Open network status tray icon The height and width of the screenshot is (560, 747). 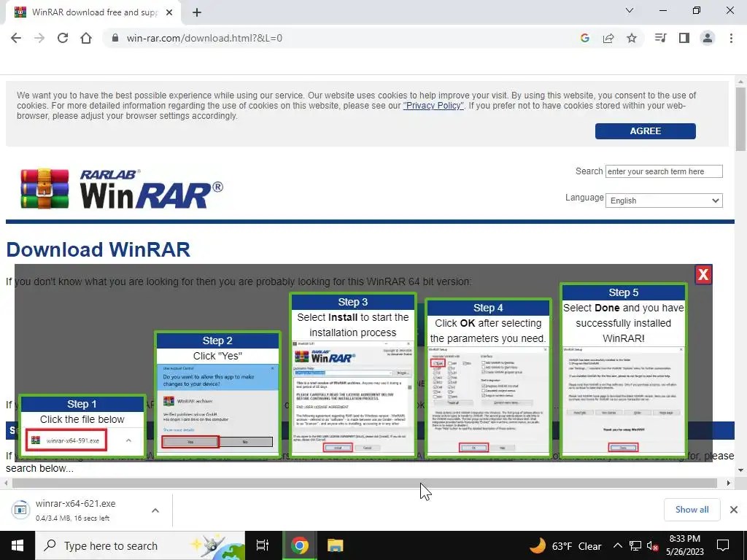click(635, 545)
